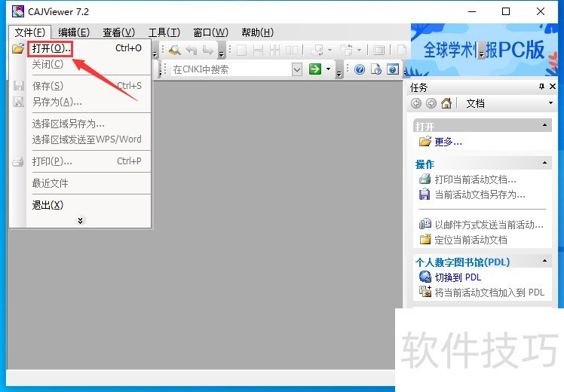Viewport: 564px width, 392px height.
Task: Click the window help icon
Action: click(393, 69)
